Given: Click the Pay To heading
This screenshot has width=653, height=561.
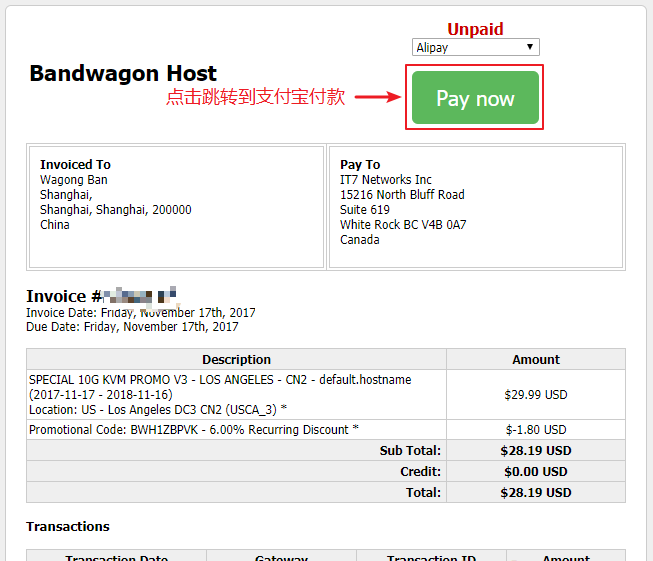Looking at the screenshot, I should pos(360,165).
